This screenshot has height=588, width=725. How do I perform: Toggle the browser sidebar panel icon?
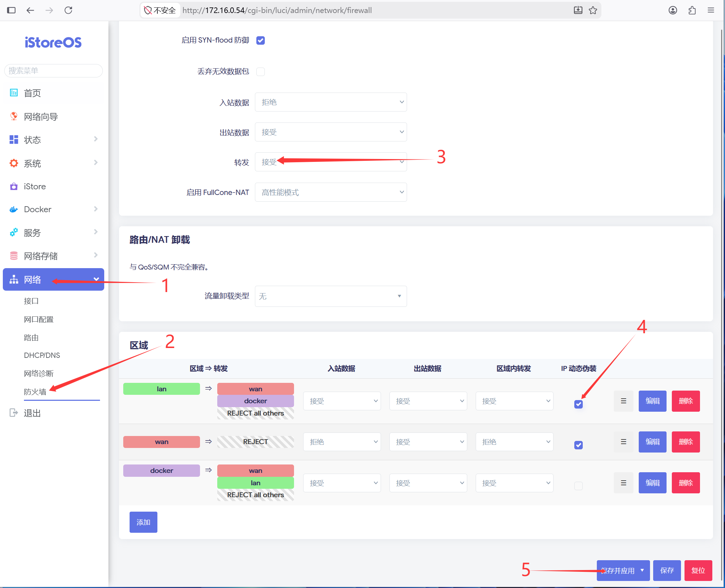(11, 10)
